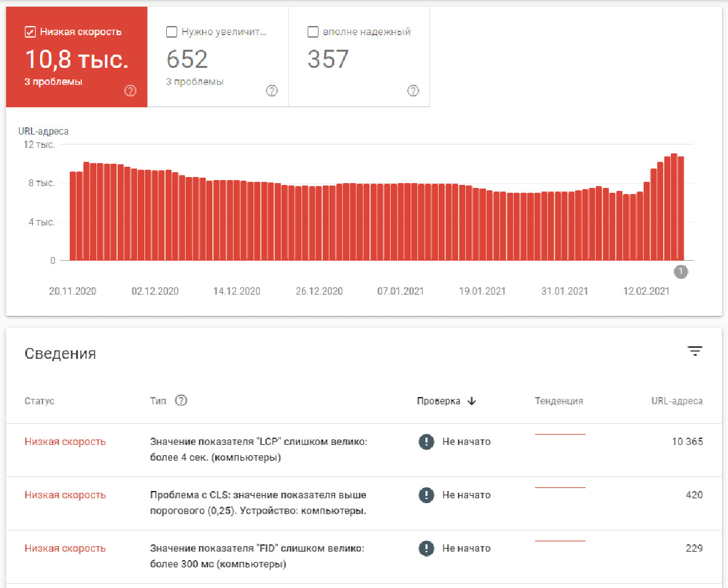Click help icon next to Тип column
This screenshot has height=588, width=728.
pos(181,401)
